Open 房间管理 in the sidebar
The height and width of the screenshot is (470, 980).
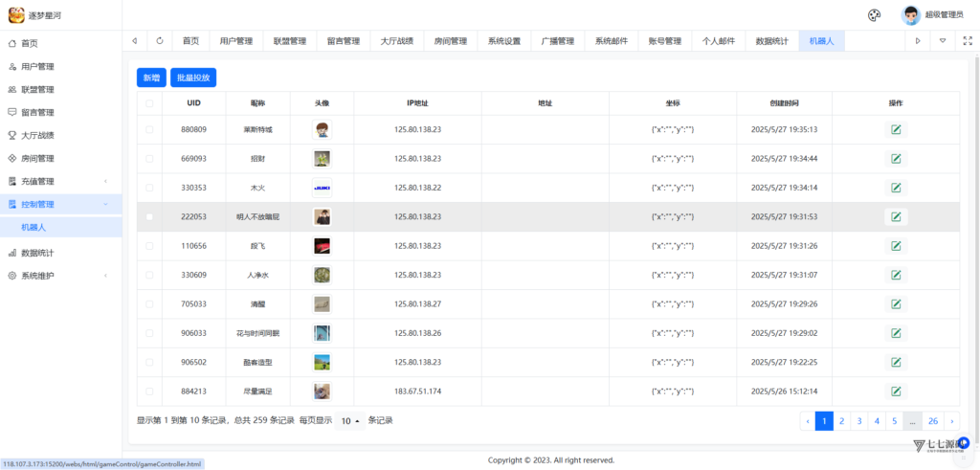pyautogui.click(x=60, y=159)
